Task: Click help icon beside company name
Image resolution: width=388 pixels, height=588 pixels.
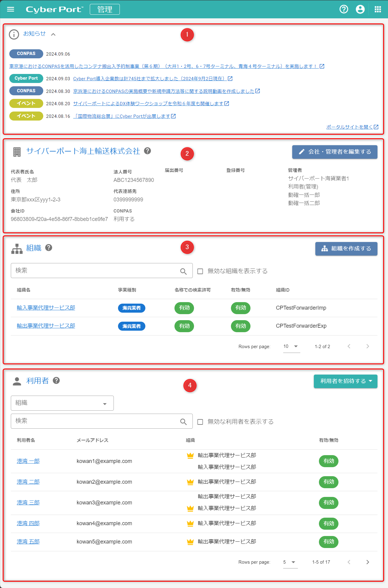Action: click(147, 151)
